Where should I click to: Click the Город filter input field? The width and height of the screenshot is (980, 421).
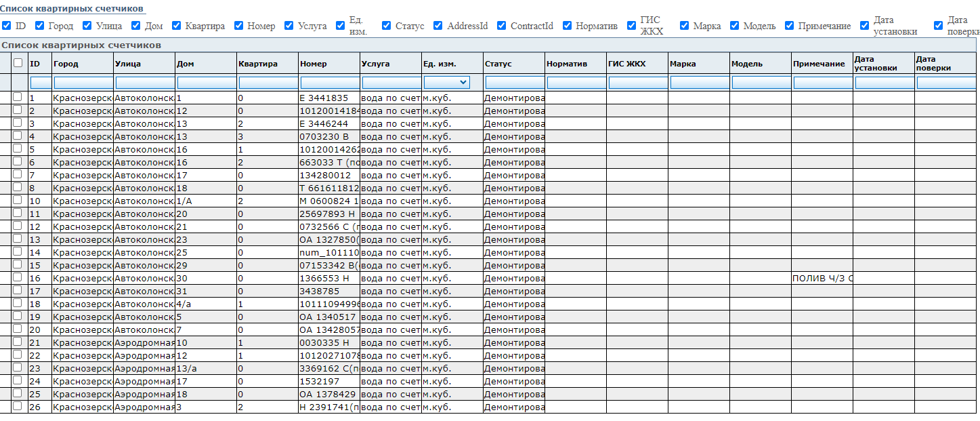click(83, 82)
